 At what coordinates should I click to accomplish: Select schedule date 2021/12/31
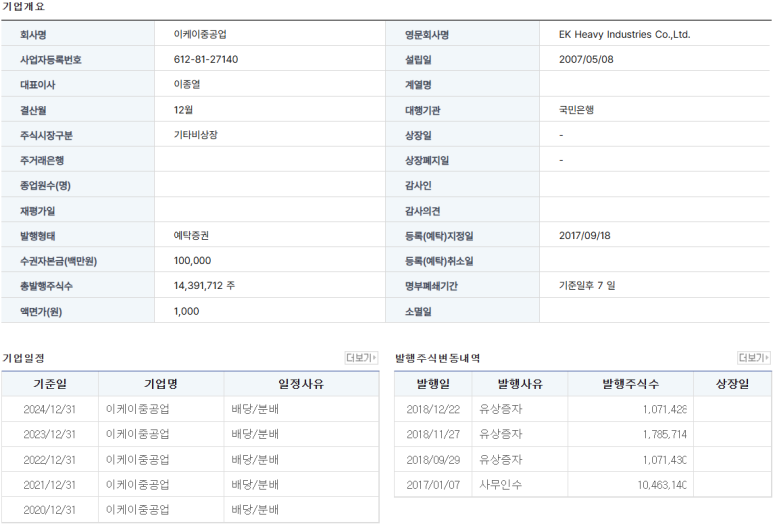(x=49, y=485)
